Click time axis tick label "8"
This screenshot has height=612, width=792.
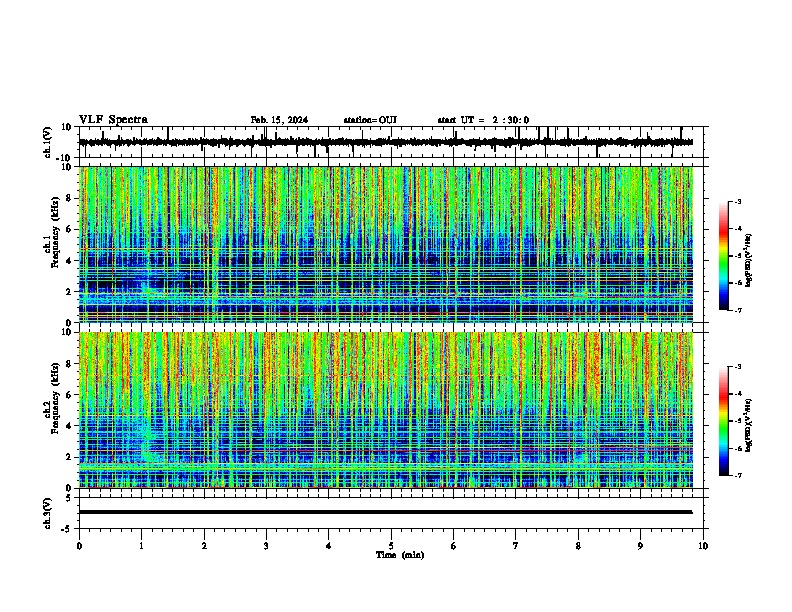pyautogui.click(x=578, y=546)
